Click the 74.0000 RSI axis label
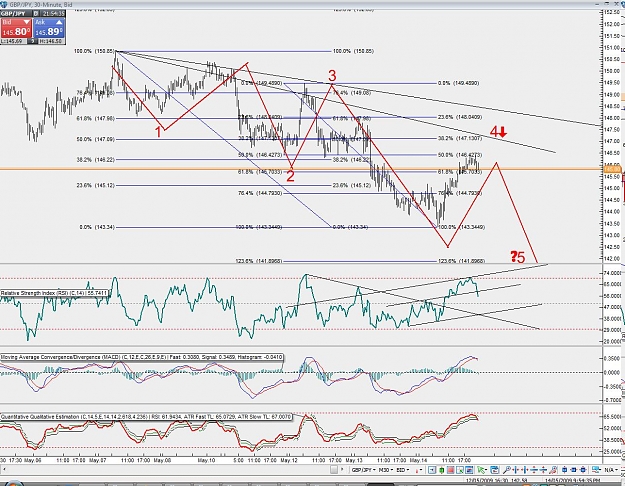This screenshot has height=486, width=625. pyautogui.click(x=613, y=273)
